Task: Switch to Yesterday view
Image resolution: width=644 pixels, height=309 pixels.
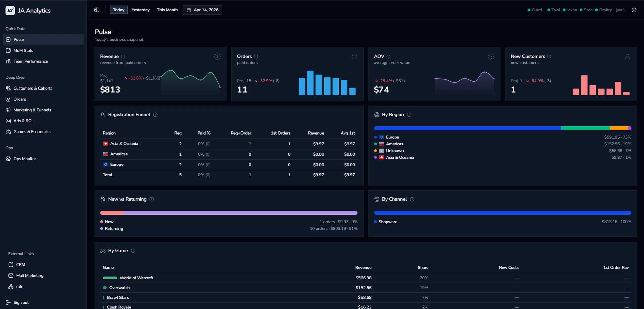Action: click(140, 10)
